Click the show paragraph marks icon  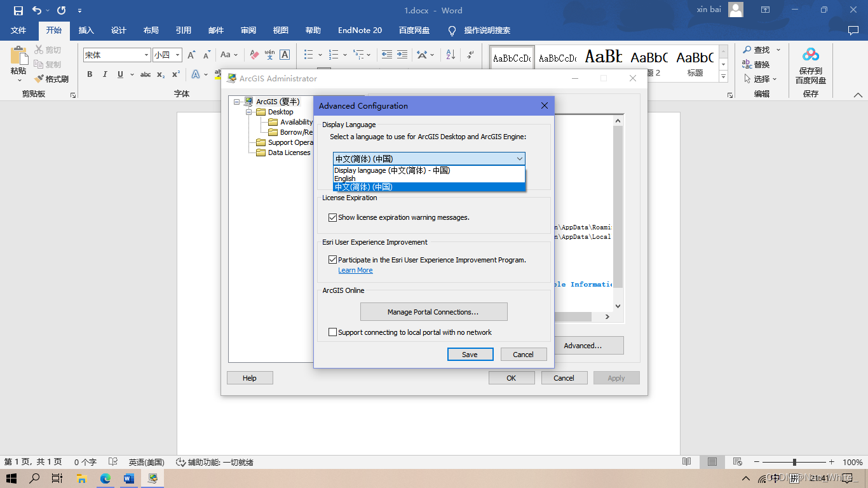470,55
